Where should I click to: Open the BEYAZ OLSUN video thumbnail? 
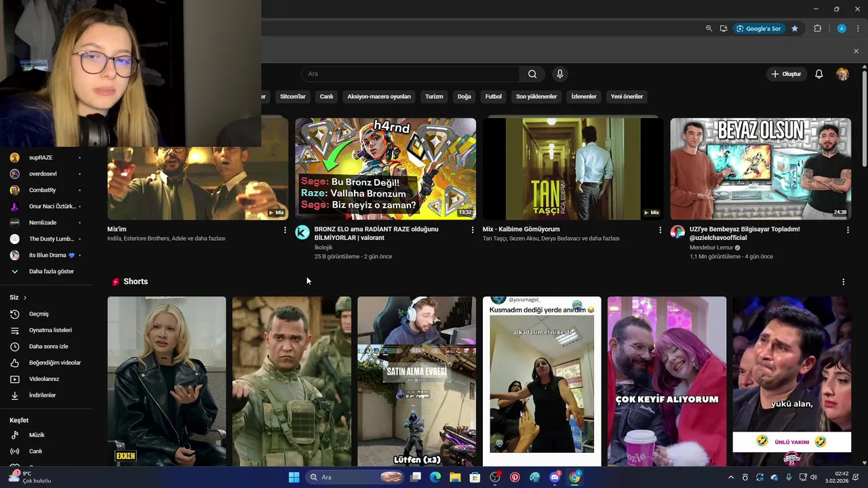point(761,169)
